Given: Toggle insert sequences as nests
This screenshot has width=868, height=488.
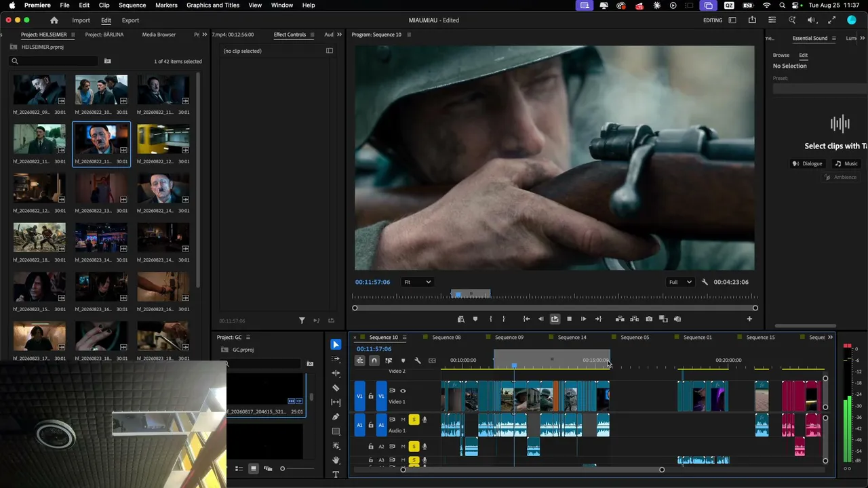Looking at the screenshot, I should click(x=360, y=361).
